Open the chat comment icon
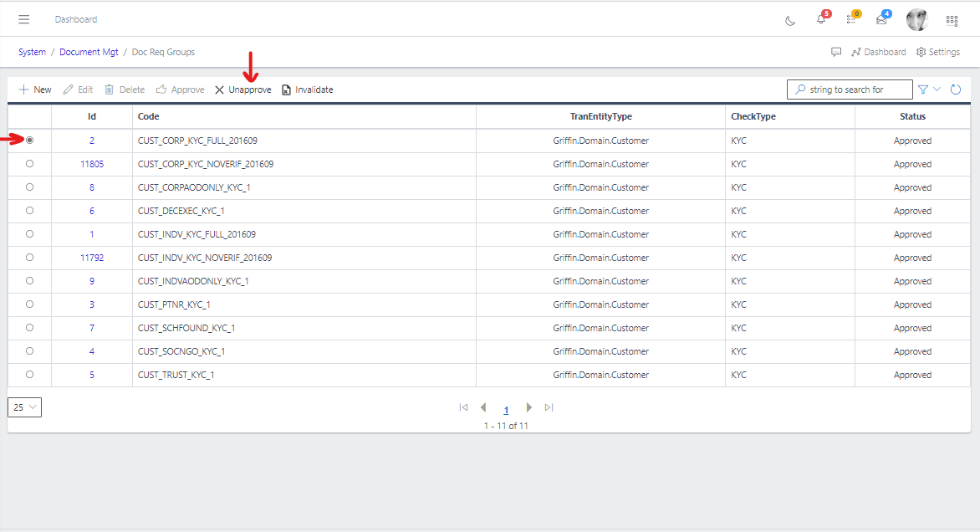Screen dimensions: 980x532 coord(836,52)
